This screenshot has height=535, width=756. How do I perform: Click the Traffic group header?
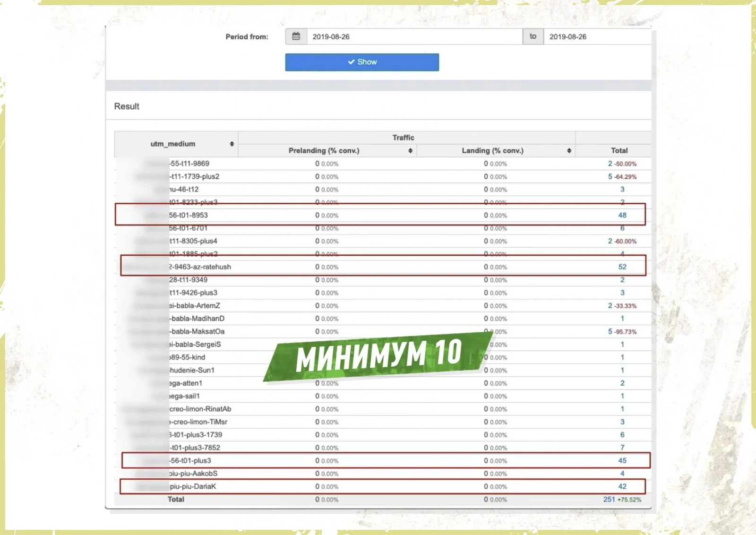coord(403,138)
